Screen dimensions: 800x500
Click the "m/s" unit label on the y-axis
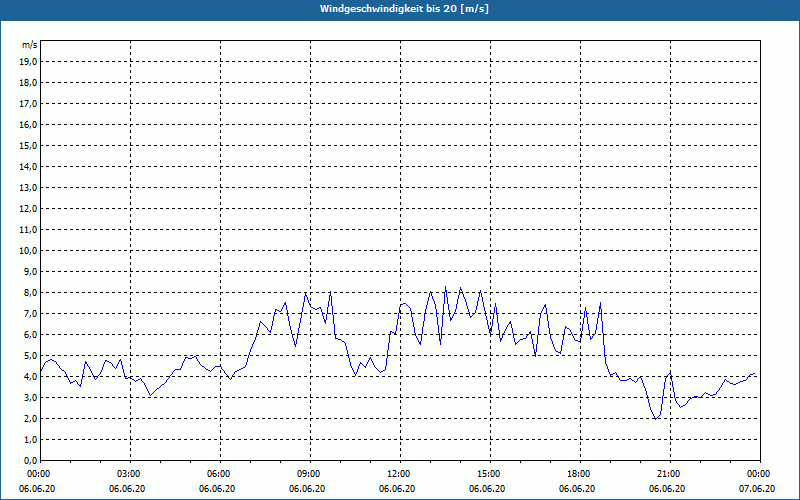click(x=30, y=45)
